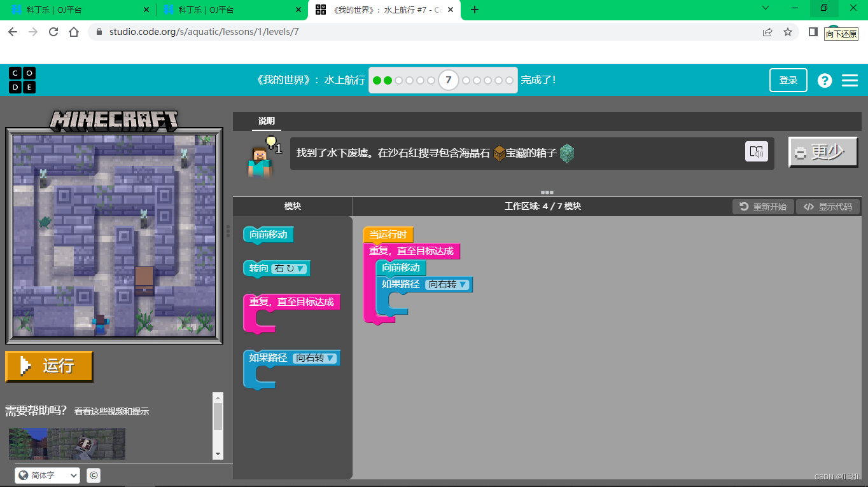Screen dimensions: 868x487
Task: Click the site lock icon in address bar
Action: pyautogui.click(x=99, y=32)
